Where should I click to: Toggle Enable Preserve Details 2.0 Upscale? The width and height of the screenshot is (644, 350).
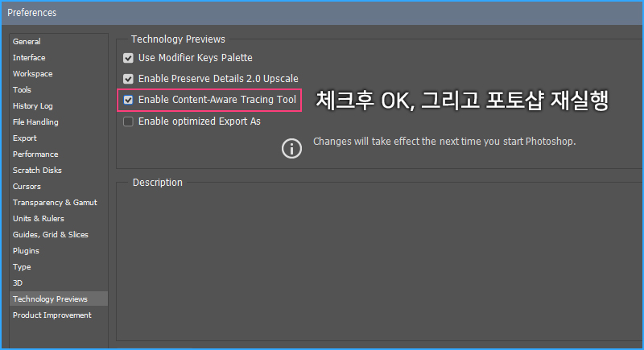pyautogui.click(x=128, y=79)
